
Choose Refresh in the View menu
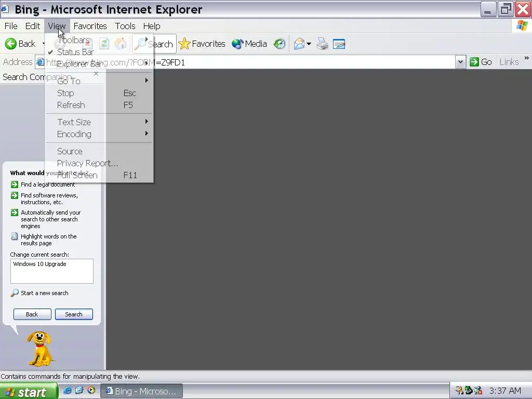coord(99,105)
